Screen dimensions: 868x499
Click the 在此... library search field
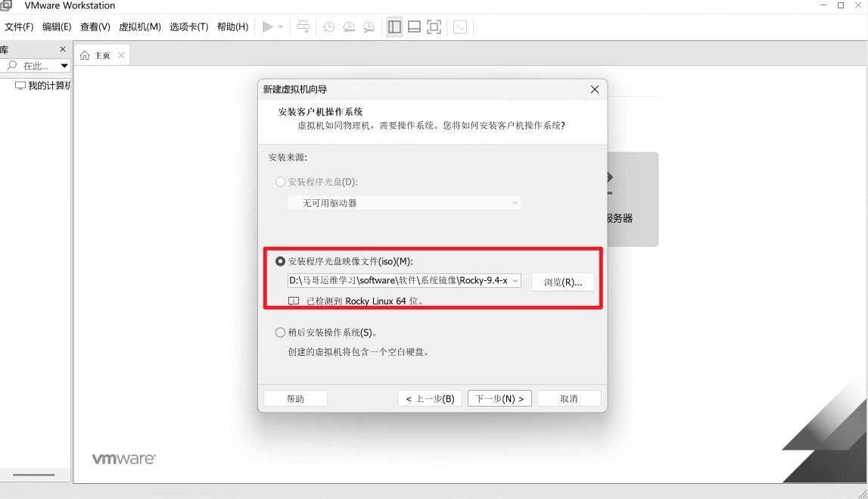coord(36,66)
